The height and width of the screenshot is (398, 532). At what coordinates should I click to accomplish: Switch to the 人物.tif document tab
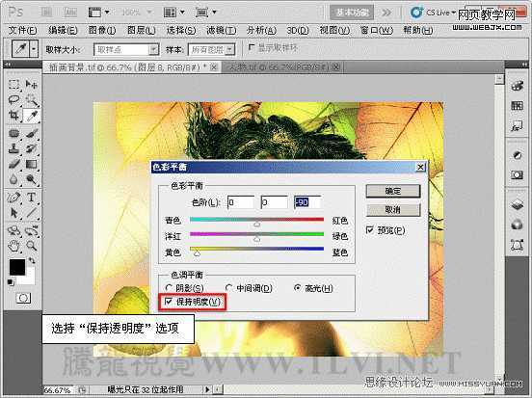(283, 67)
